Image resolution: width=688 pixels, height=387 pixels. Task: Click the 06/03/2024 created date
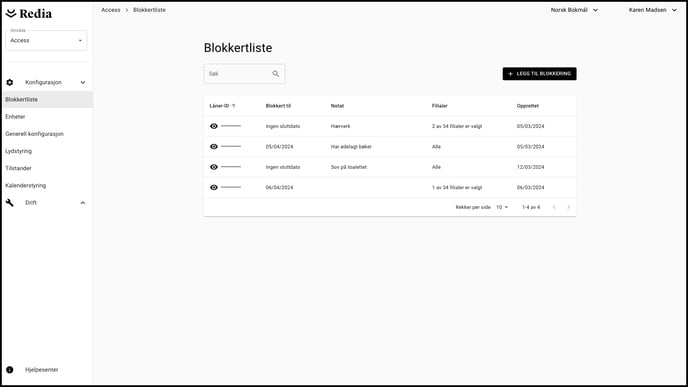[530, 187]
